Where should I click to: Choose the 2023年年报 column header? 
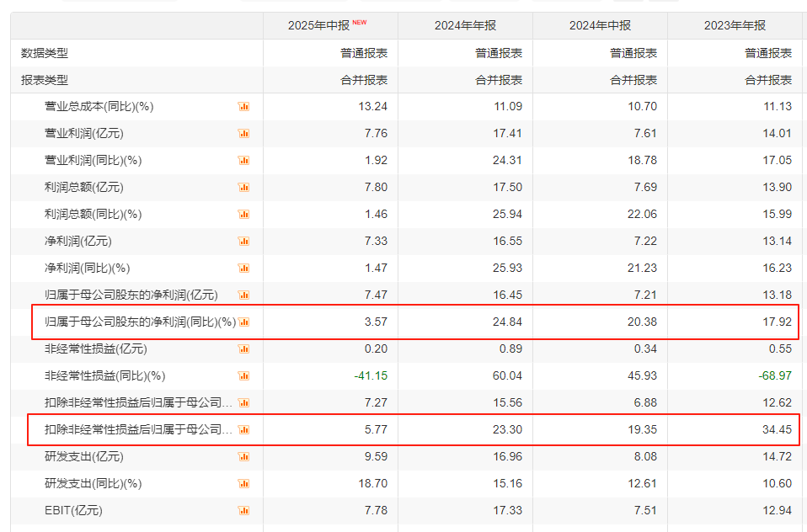coord(735,26)
